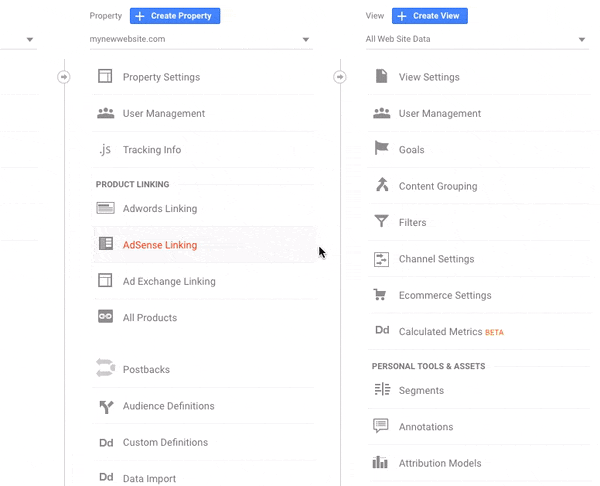Open Filters
600x486 pixels.
412,222
